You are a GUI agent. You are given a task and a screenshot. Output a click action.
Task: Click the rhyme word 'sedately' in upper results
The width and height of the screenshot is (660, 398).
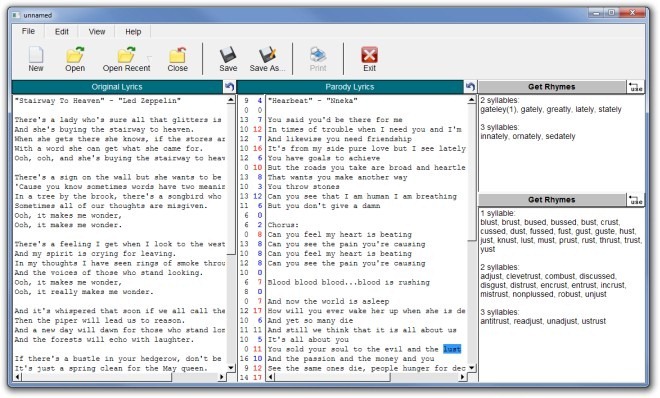point(560,136)
